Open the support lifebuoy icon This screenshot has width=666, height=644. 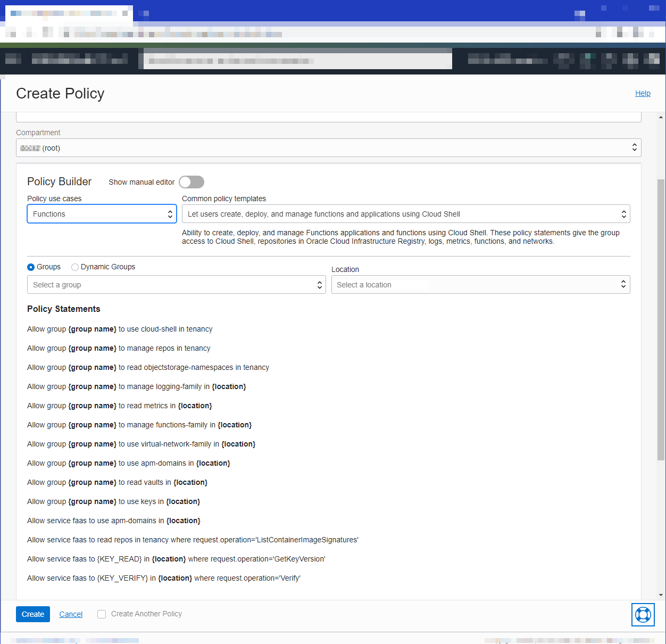pos(643,615)
